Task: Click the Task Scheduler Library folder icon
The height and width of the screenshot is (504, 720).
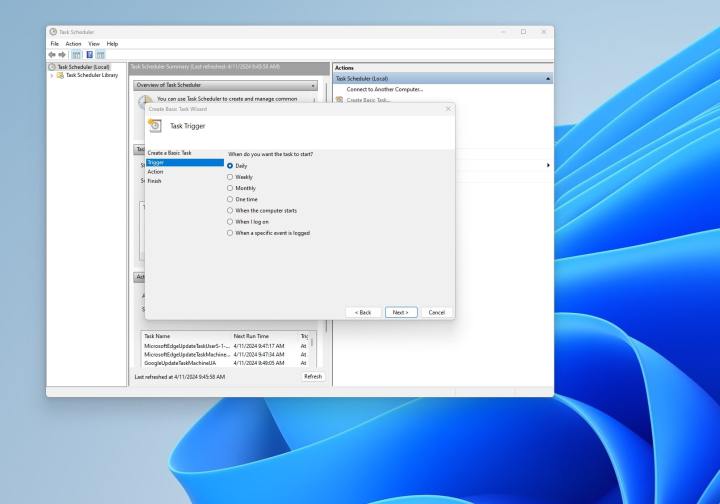Action: pyautogui.click(x=60, y=75)
